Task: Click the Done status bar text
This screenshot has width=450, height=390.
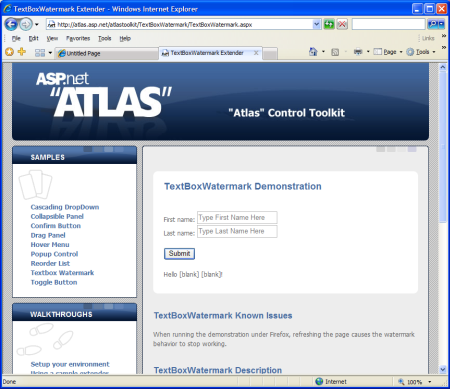Action: [9, 382]
